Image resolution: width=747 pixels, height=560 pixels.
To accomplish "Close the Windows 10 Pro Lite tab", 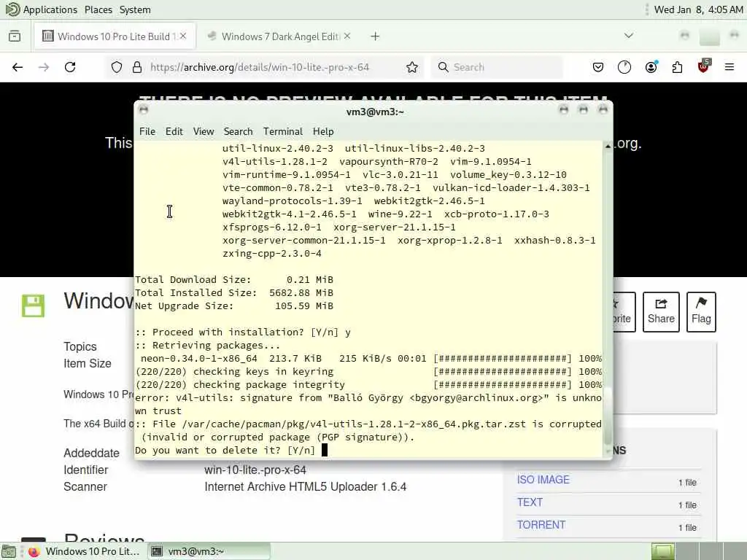I will 183,36.
